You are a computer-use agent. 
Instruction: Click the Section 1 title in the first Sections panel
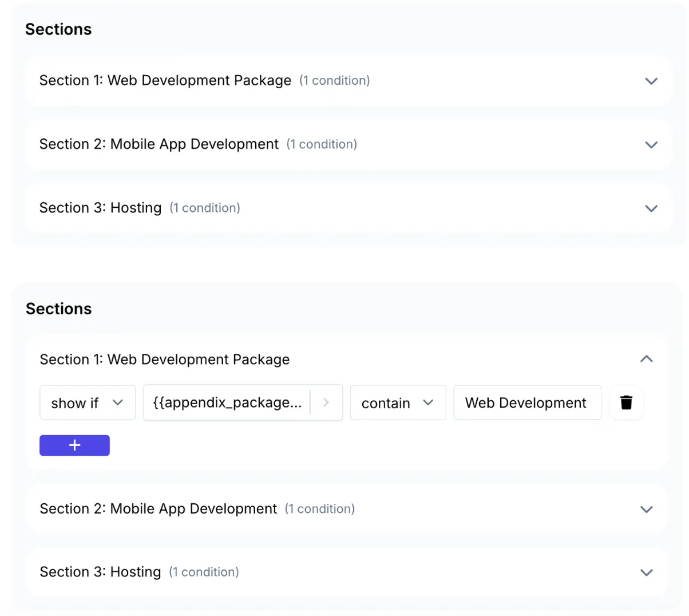tap(165, 81)
